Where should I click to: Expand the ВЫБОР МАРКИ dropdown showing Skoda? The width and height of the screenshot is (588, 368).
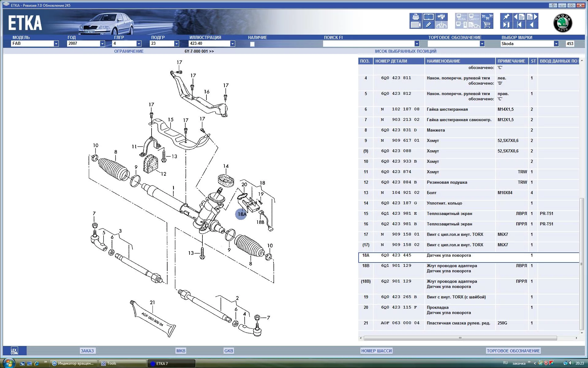[x=556, y=44]
